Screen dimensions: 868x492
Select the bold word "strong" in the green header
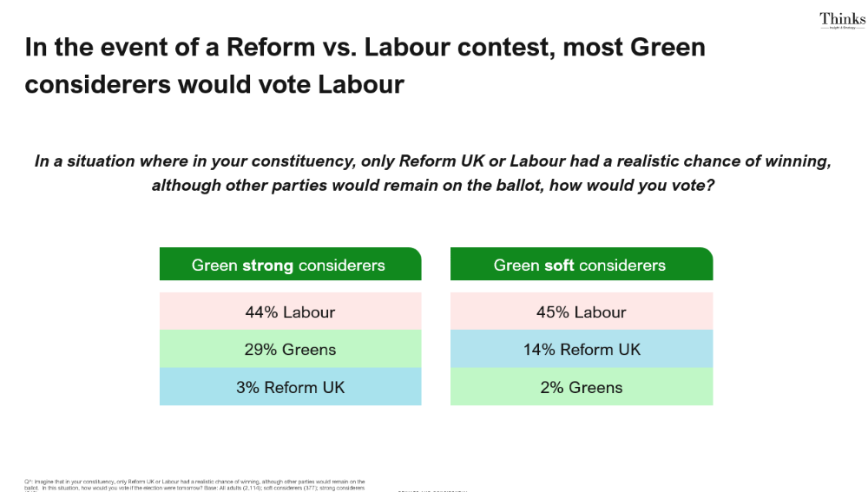pyautogui.click(x=267, y=266)
